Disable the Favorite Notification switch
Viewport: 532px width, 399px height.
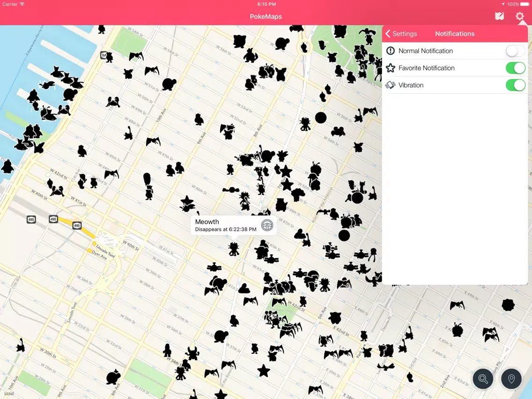(515, 68)
